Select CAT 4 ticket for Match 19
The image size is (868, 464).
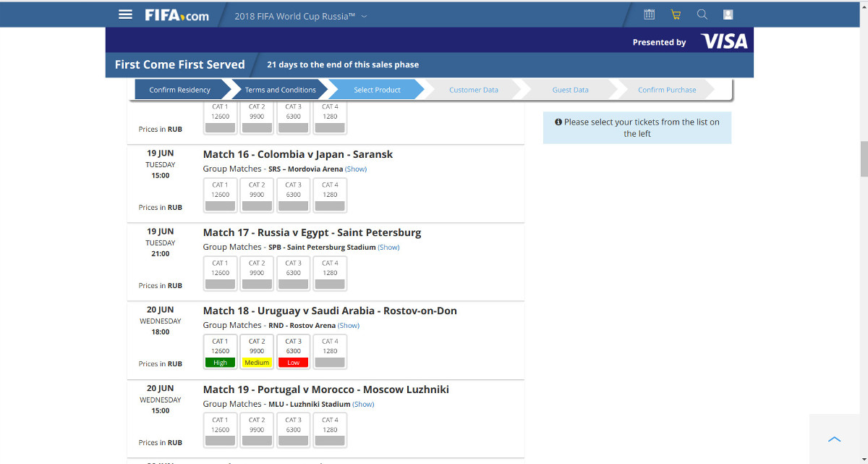click(330, 431)
